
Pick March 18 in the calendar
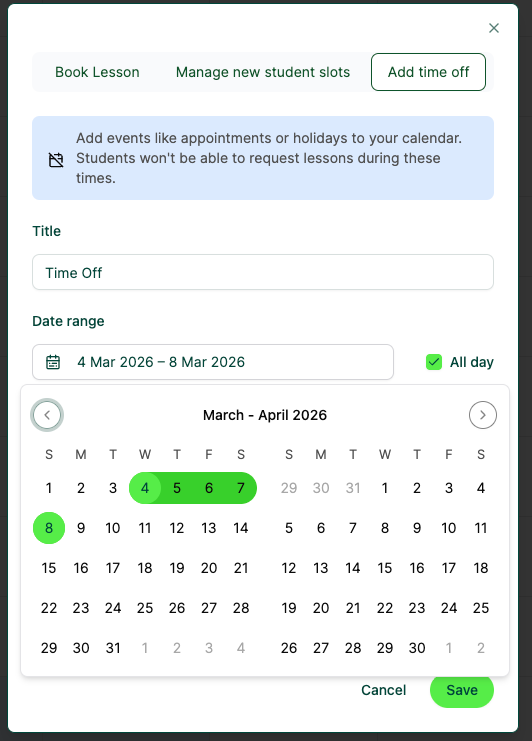(145, 568)
